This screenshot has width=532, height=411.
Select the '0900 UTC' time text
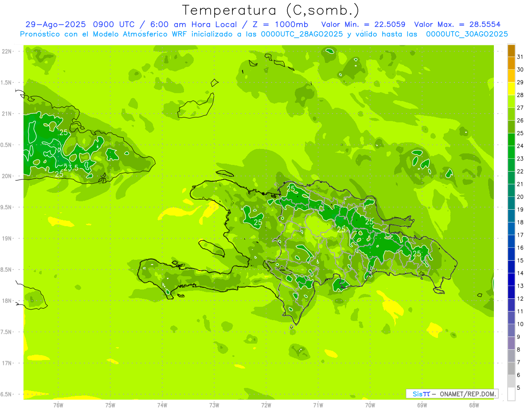coord(113,24)
